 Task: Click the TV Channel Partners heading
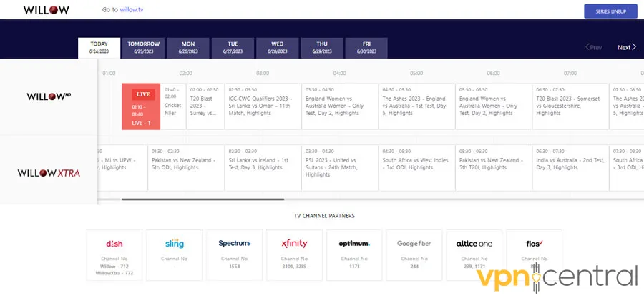click(324, 216)
